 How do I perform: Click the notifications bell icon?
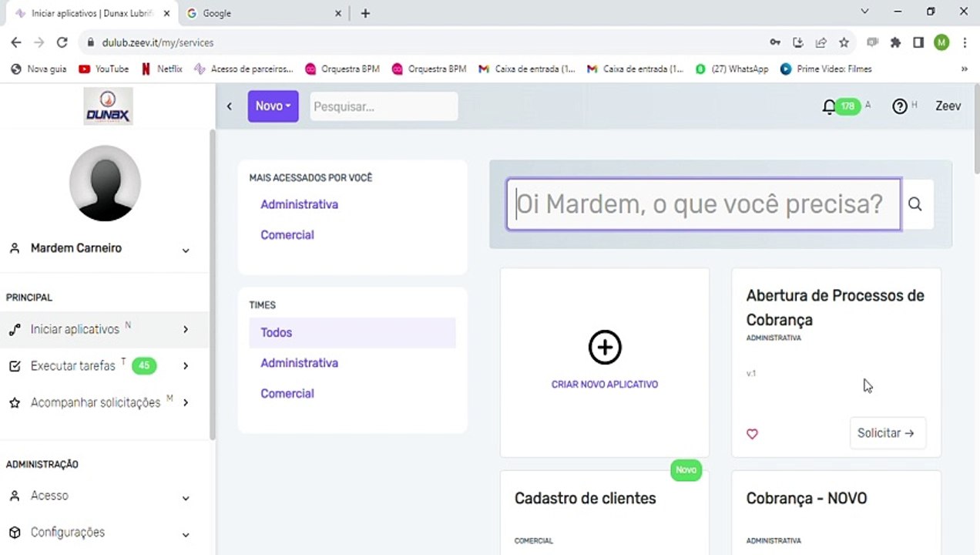828,107
